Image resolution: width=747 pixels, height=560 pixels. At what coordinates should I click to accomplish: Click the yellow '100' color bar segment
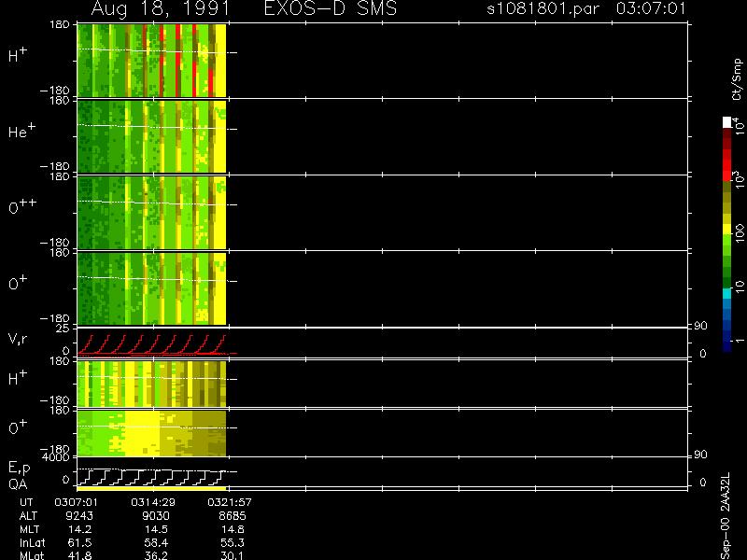click(x=726, y=230)
